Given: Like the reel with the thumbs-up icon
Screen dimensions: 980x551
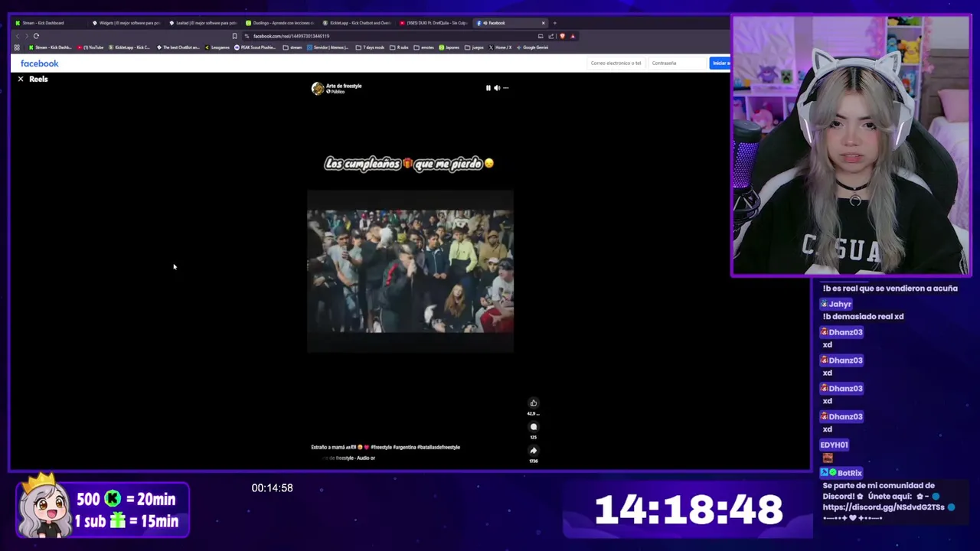Looking at the screenshot, I should [534, 403].
